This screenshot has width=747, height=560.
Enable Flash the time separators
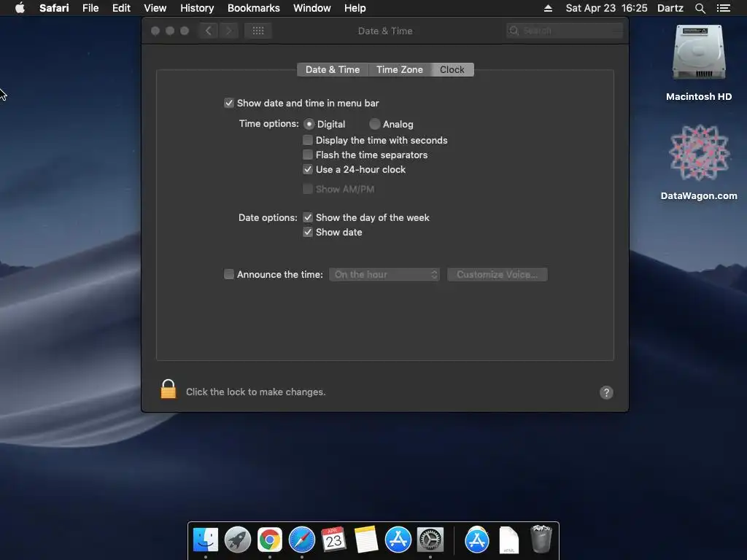click(x=308, y=155)
